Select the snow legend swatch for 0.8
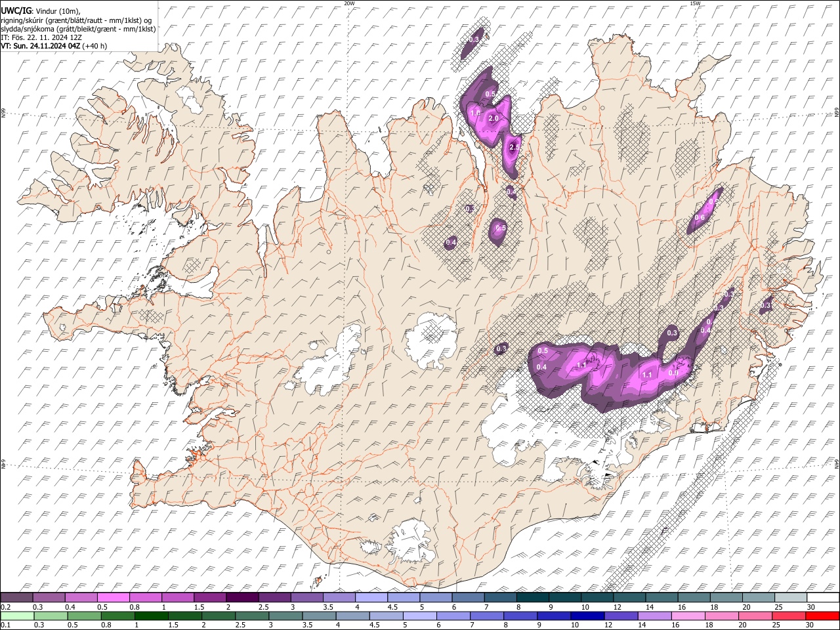 [146, 598]
